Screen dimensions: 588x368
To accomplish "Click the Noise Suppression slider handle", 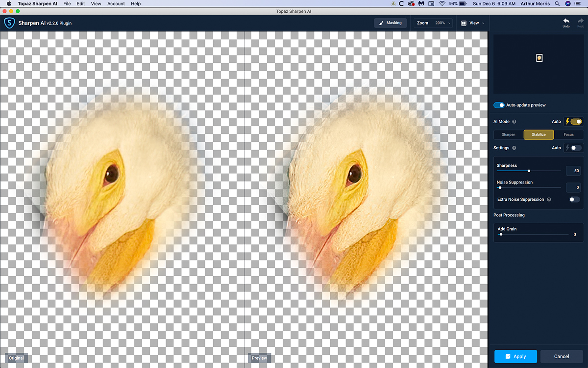I will [500, 187].
